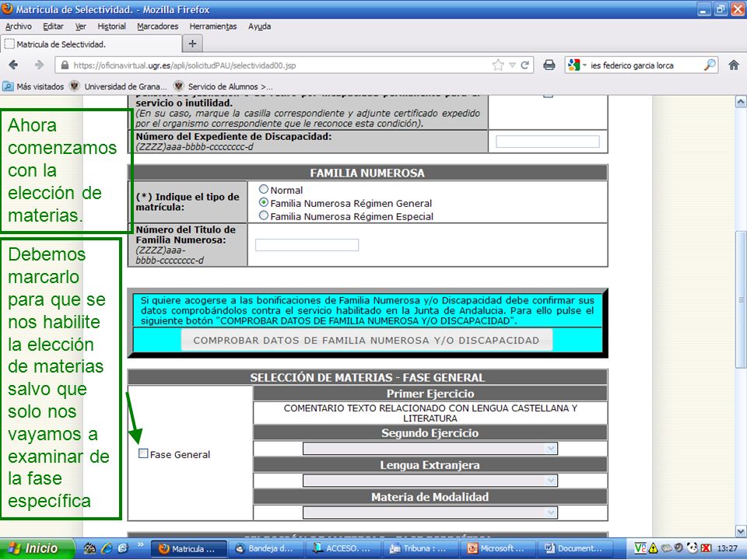The height and width of the screenshot is (560, 747).
Task: Click the VC tray icon
Action: click(640, 548)
